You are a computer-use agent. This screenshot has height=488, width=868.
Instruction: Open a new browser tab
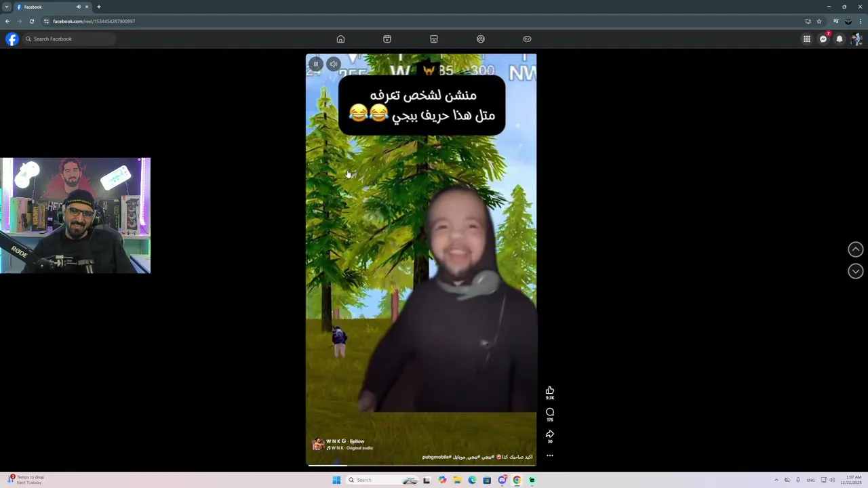point(98,7)
